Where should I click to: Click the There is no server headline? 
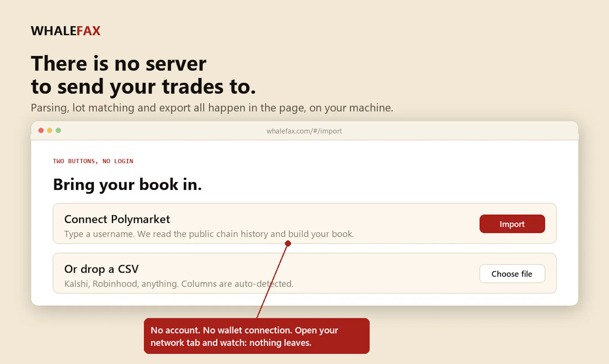pos(143,75)
